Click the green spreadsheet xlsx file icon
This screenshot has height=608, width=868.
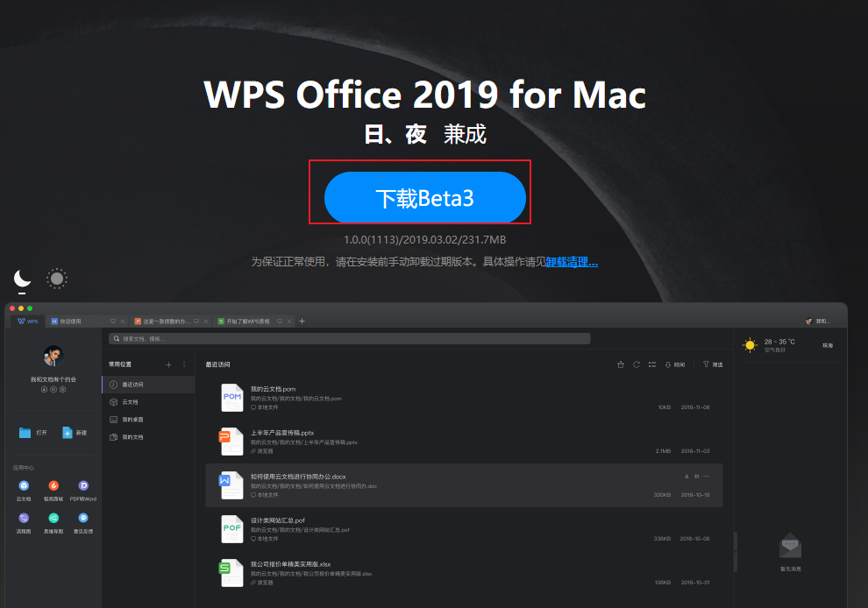(231, 573)
